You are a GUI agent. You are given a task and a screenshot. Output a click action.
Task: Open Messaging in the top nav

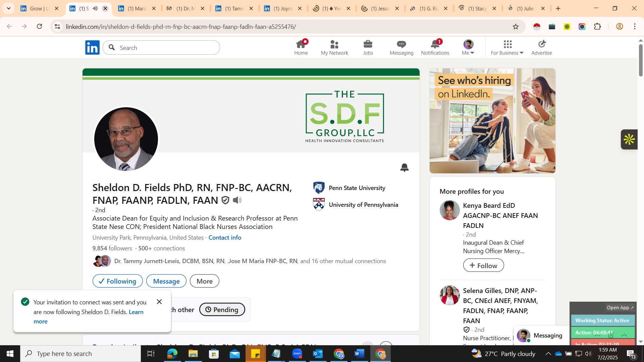[x=401, y=47]
